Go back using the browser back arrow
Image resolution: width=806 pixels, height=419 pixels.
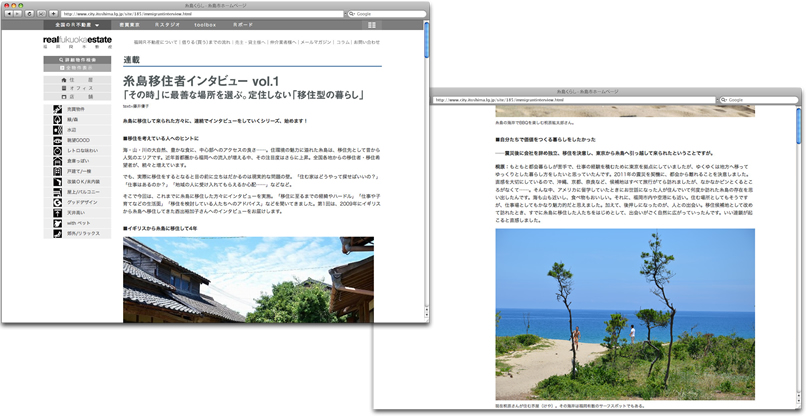(x=9, y=14)
